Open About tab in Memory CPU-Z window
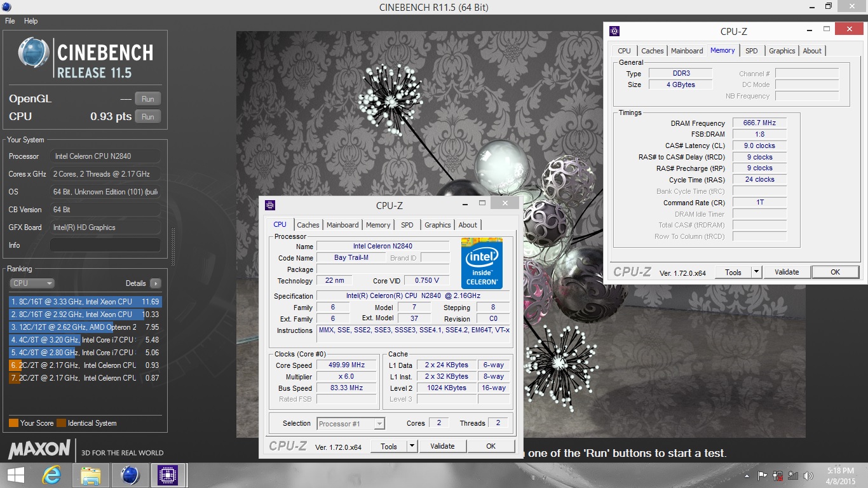This screenshot has width=868, height=488. [812, 51]
